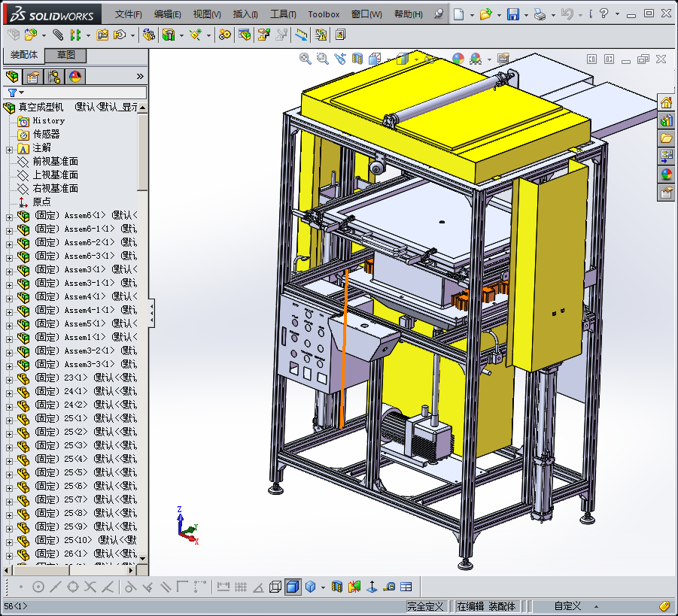Click the Edit Appearance color ball icon
678x616 pixels.
point(458,59)
